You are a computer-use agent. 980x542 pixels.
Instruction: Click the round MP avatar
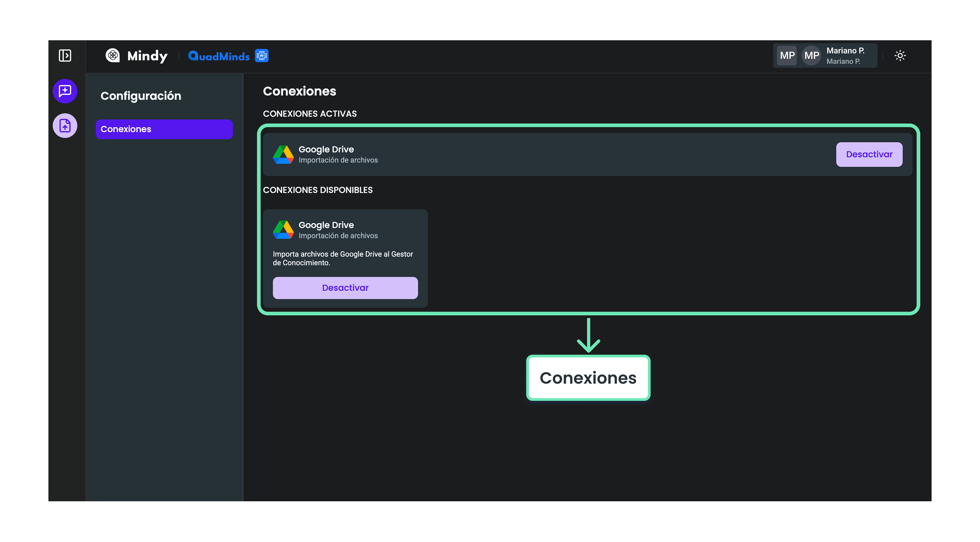(811, 55)
